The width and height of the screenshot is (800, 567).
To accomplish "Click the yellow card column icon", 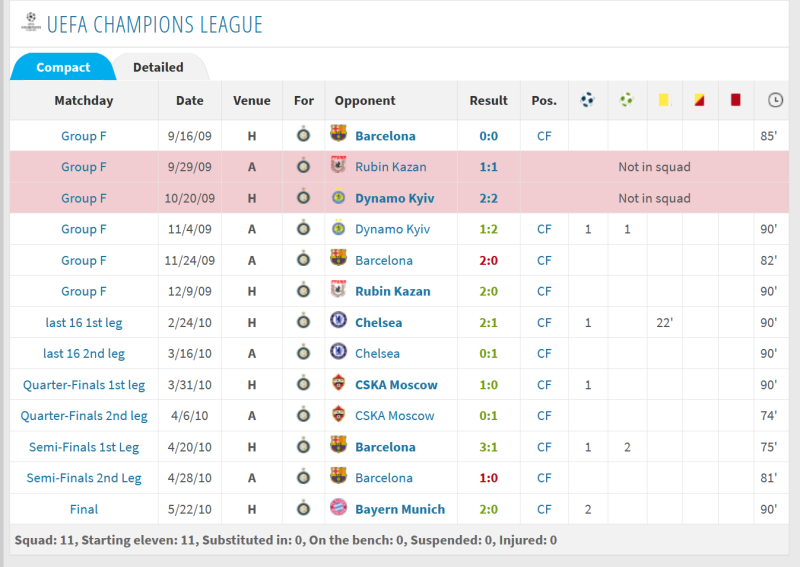I will pos(664,100).
